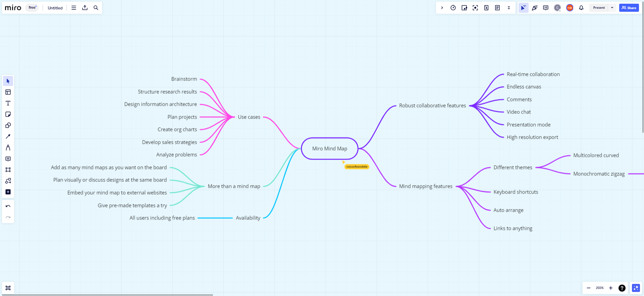The image size is (644, 296).
Task: Export this board using upload icon
Action: point(85,8)
